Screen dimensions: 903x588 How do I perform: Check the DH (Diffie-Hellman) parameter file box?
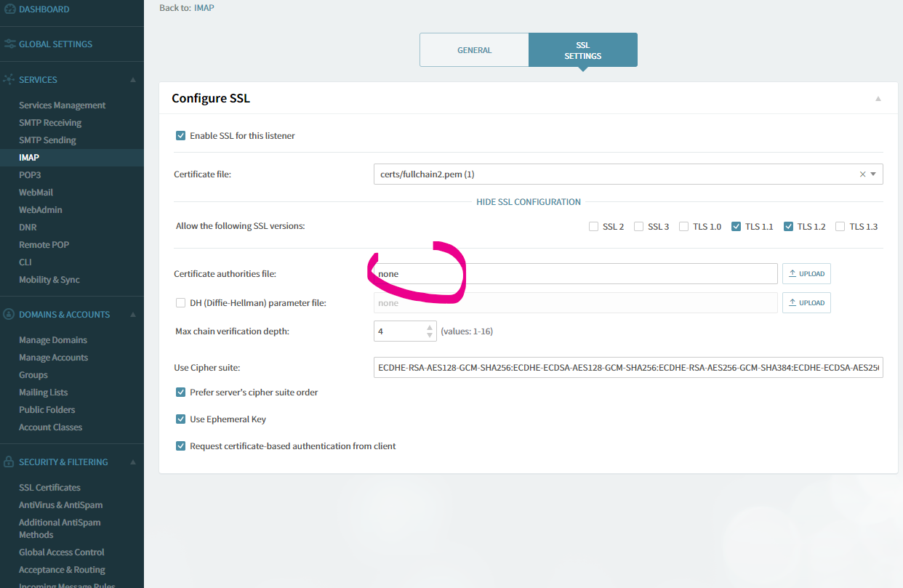[180, 303]
